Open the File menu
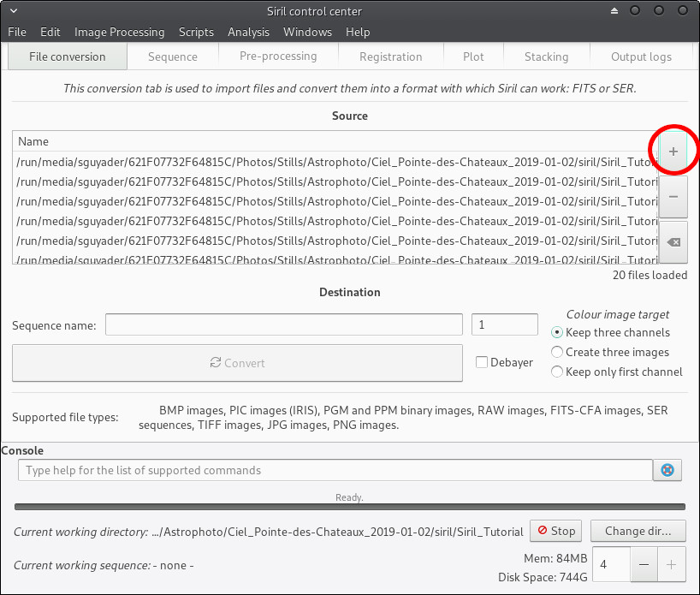 17,33
